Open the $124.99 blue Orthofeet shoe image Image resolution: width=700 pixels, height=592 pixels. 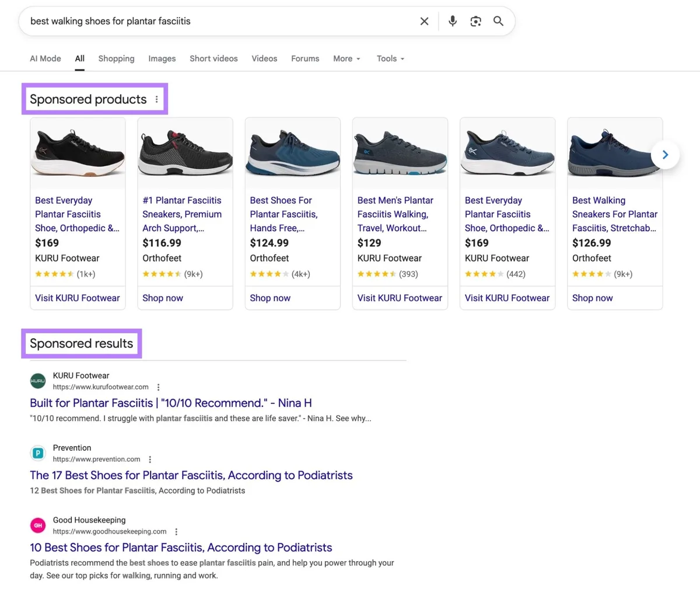(292, 154)
